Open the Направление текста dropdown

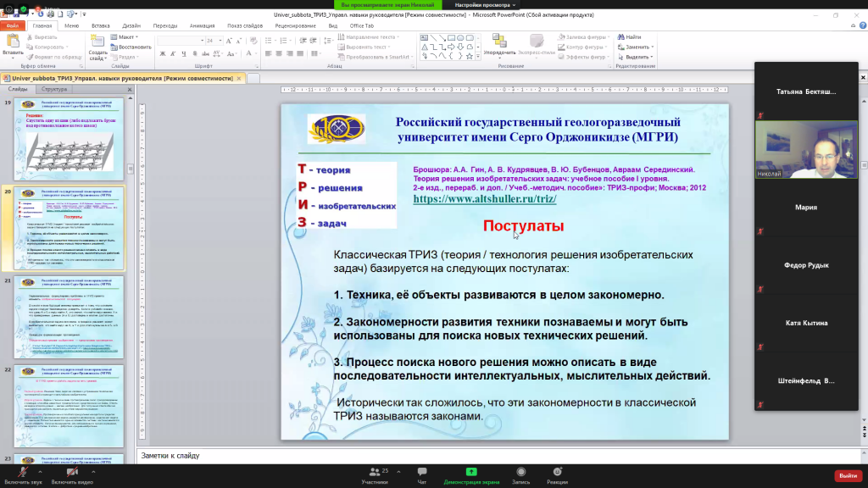369,37
